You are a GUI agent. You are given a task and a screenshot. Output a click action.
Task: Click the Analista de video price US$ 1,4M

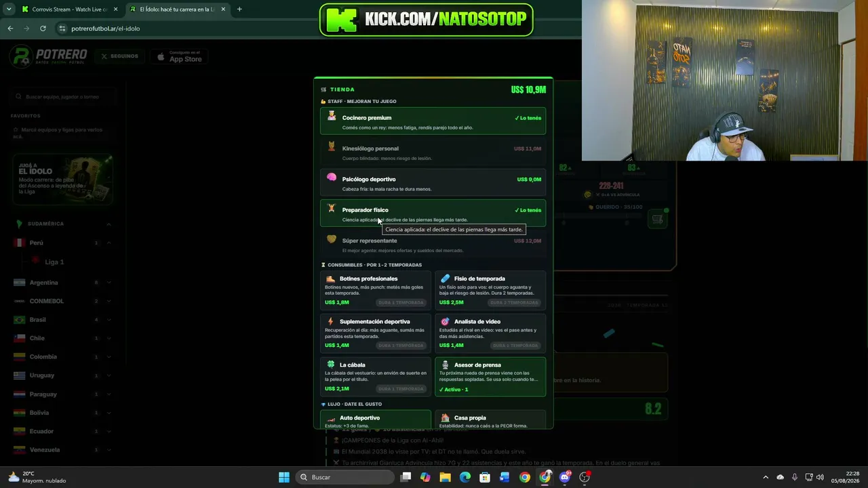[x=452, y=346]
